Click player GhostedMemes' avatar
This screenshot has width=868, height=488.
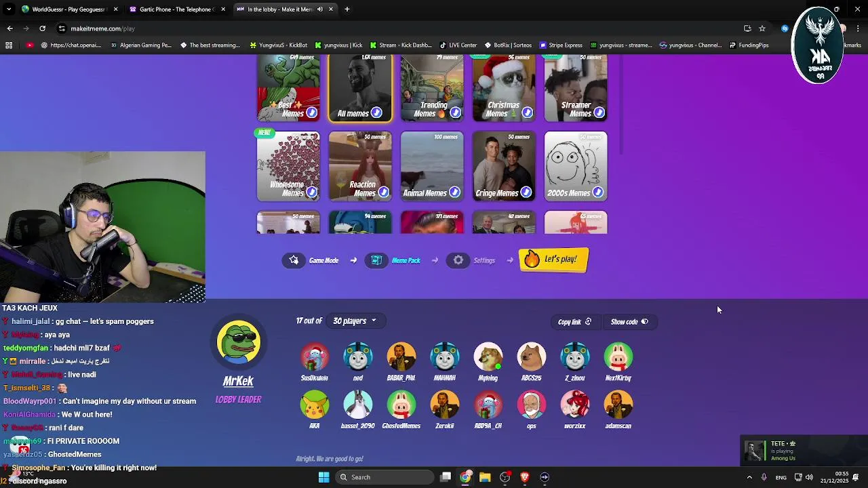tap(401, 405)
